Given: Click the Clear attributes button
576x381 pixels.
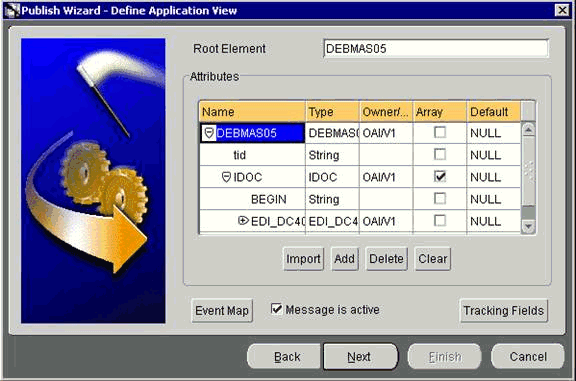Looking at the screenshot, I should click(433, 259).
